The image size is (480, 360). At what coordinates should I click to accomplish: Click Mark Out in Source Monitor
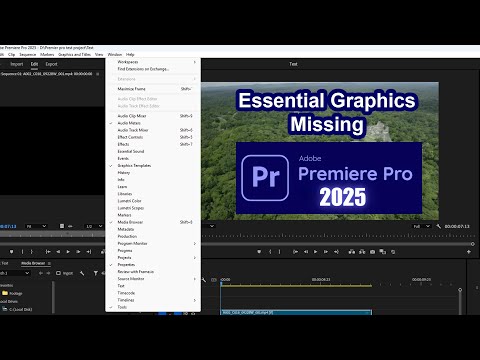click(x=32, y=252)
